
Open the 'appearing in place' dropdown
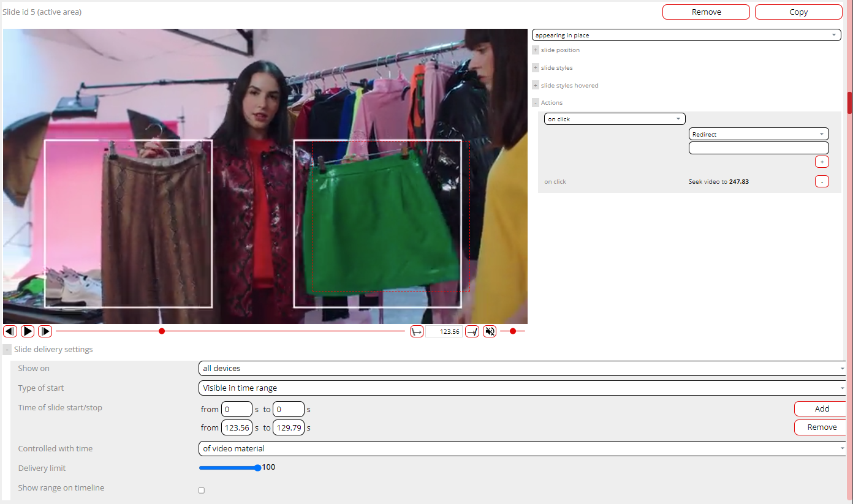coord(686,36)
